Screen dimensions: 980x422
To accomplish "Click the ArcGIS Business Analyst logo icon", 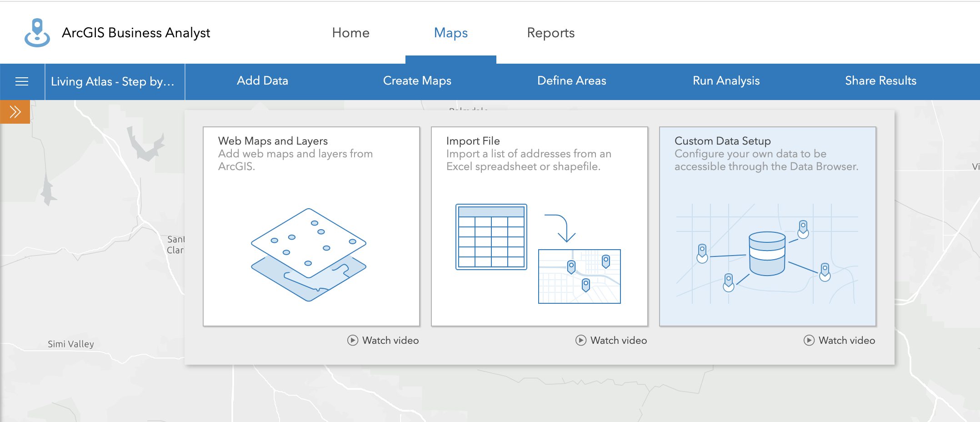I will (x=37, y=33).
